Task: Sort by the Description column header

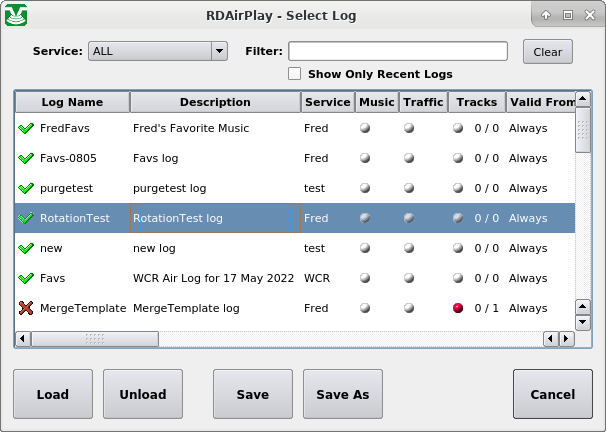Action: (x=215, y=102)
